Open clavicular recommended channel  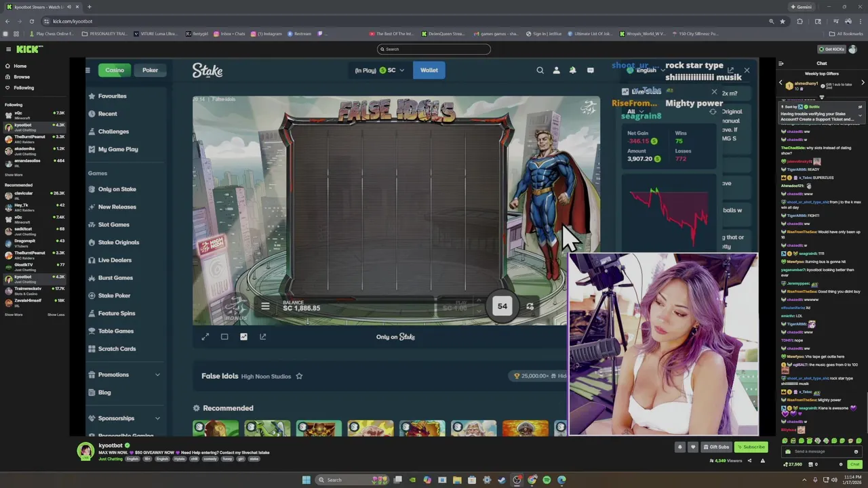[x=33, y=195]
